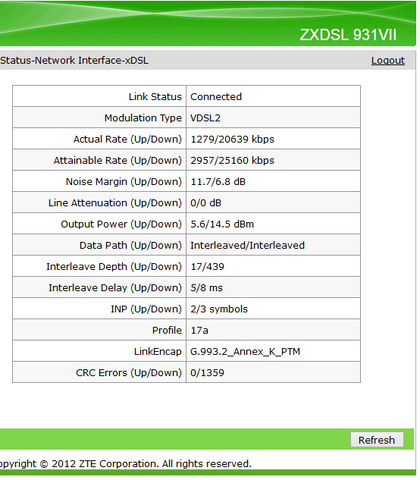This screenshot has height=480, width=420.
Task: Select the 'Interleave Delay (Up/Down)' label
Action: (x=115, y=288)
